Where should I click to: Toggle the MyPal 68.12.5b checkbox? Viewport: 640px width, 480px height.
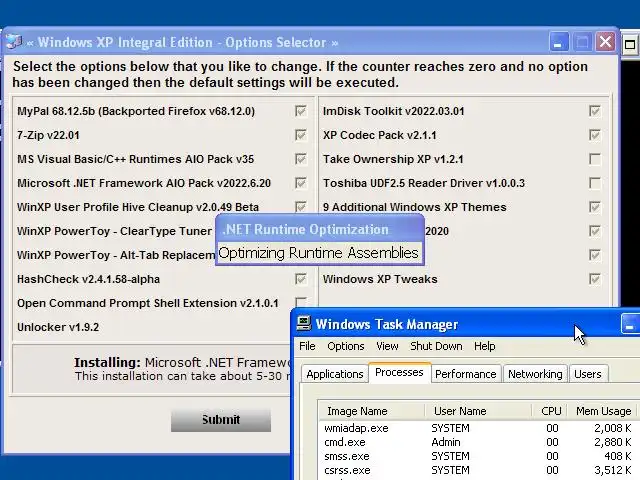301,111
